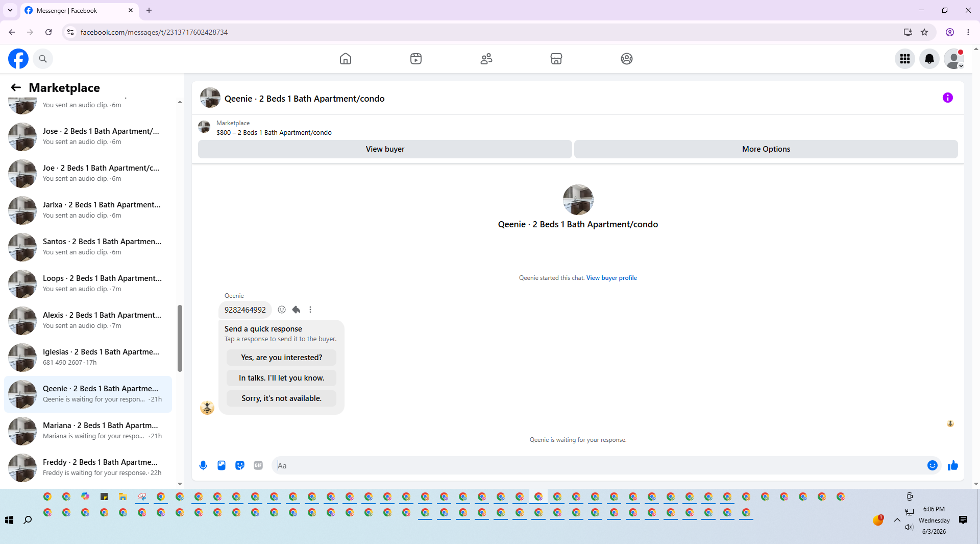
Task: Open More Options for this listing
Action: (766, 149)
